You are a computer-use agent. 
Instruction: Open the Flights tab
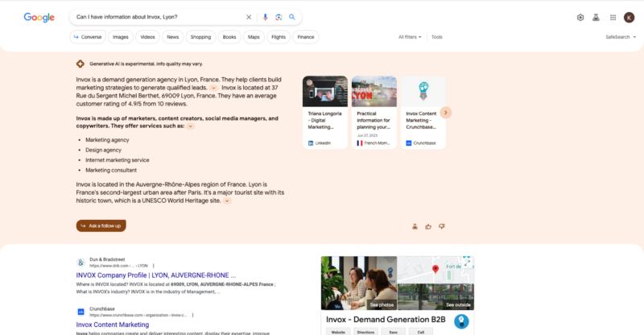[x=279, y=37]
